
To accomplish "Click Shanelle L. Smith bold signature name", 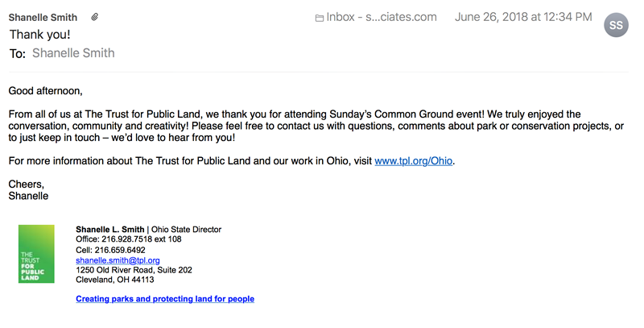I will tap(109, 230).
